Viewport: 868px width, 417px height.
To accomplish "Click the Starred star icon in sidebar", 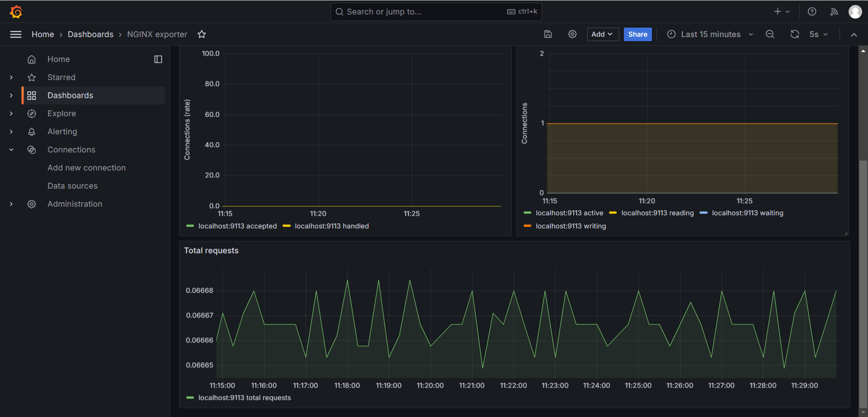I will [x=32, y=77].
